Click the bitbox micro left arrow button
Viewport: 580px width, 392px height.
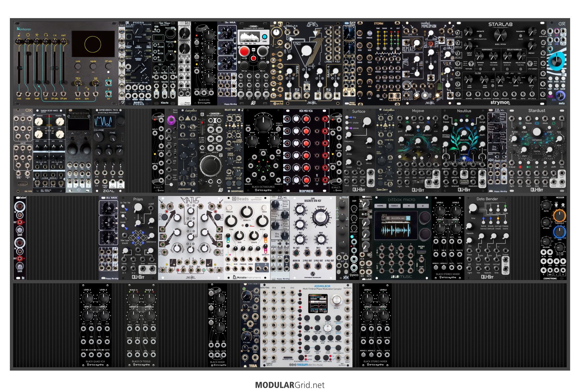(x=408, y=206)
